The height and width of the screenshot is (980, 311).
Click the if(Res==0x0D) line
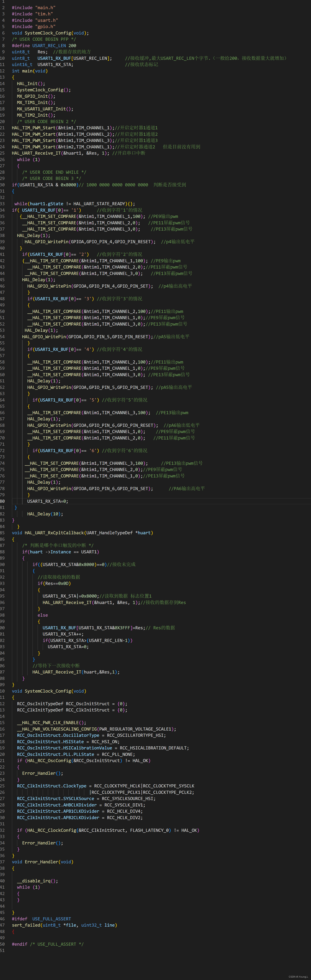click(54, 584)
